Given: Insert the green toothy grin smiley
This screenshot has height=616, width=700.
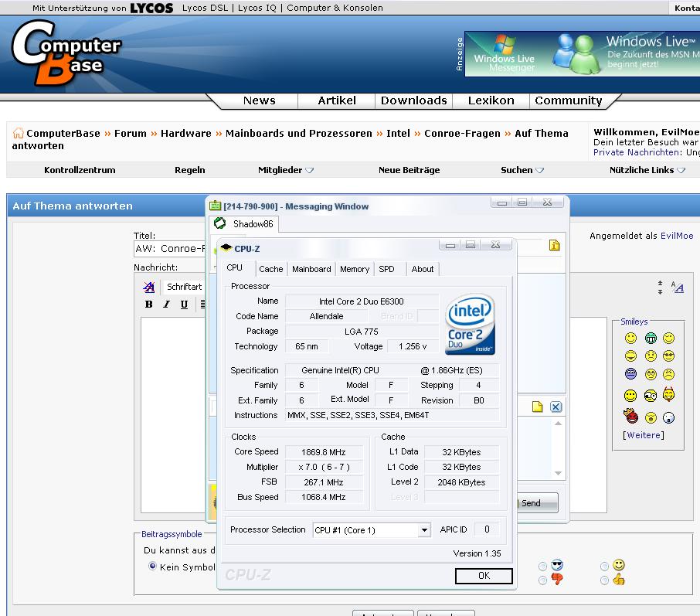Looking at the screenshot, I should pos(651,339).
